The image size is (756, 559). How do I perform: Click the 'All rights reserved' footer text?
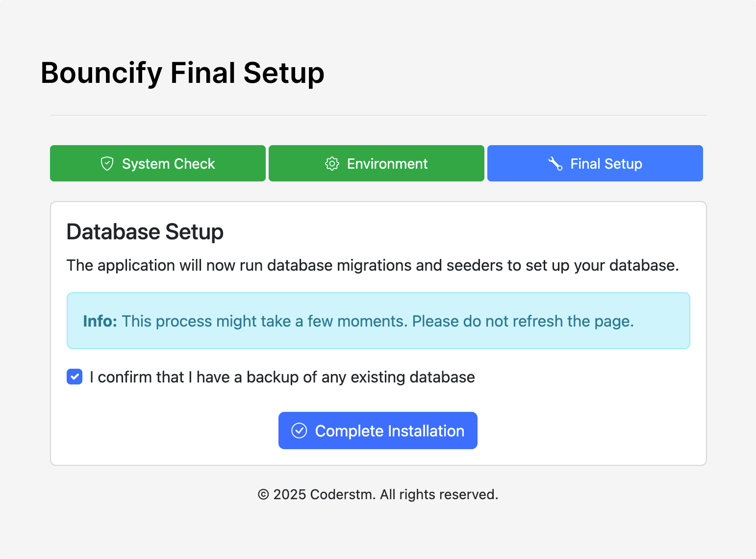click(439, 494)
